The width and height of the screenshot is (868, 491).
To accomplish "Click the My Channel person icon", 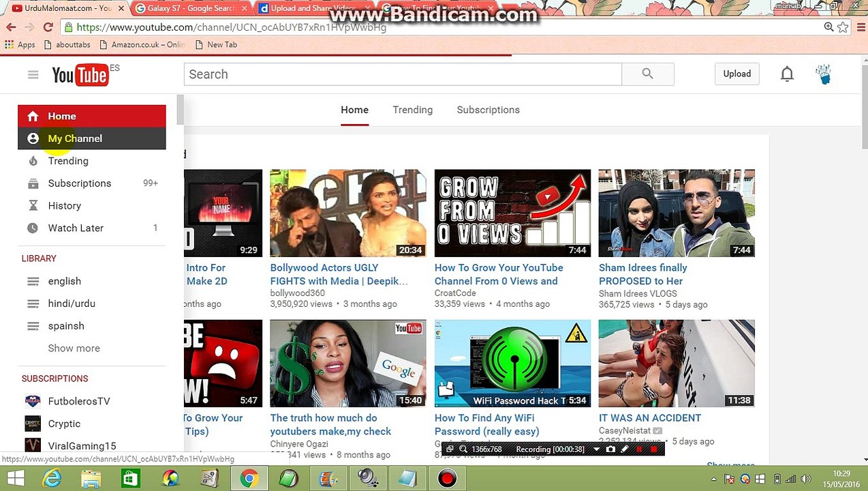I will click(x=33, y=138).
